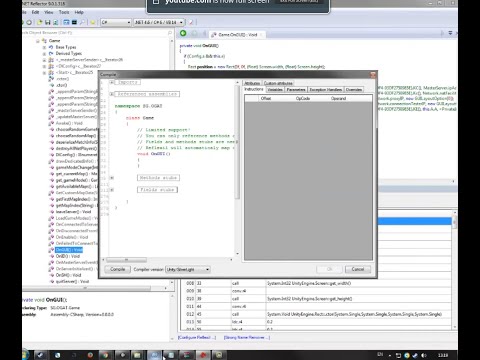The width and height of the screenshot is (480, 360).
Task: Select leaveServer() : Void in tree
Action: pos(73,212)
